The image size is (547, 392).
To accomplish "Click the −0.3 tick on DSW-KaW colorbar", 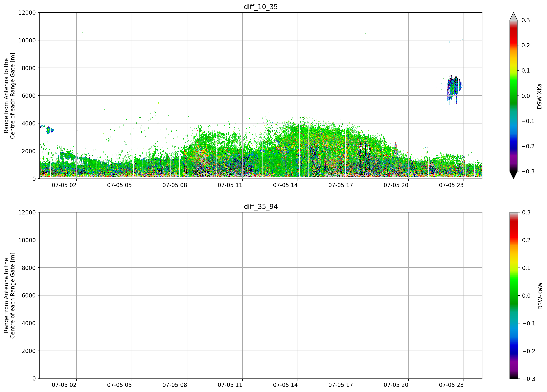I will (x=529, y=379).
